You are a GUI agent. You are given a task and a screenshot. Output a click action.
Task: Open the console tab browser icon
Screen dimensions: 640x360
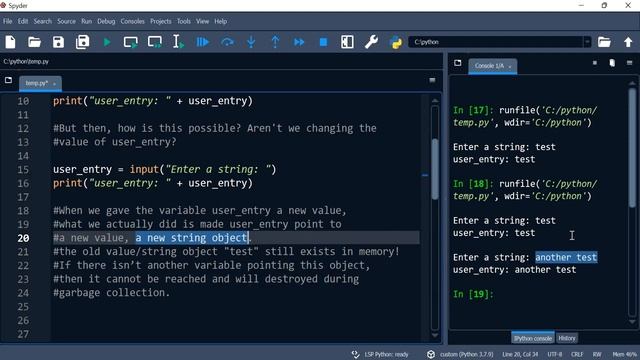(x=458, y=63)
